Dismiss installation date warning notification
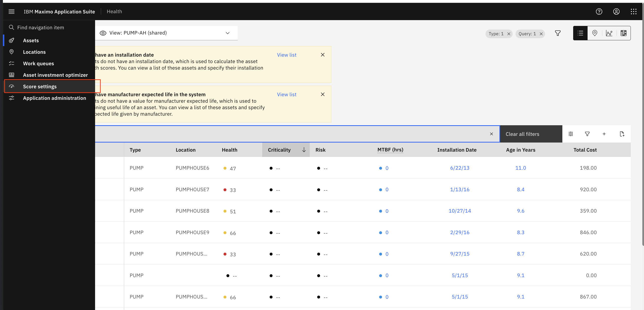The height and width of the screenshot is (310, 644). coord(323,55)
